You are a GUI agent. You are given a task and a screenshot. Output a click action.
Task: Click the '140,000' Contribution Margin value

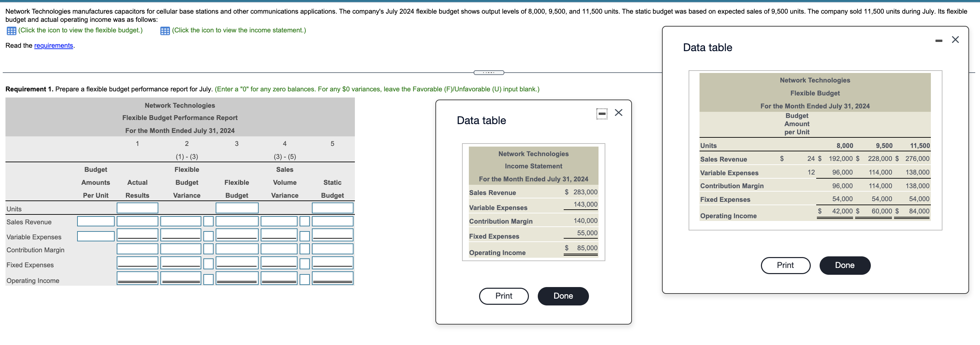pos(585,221)
